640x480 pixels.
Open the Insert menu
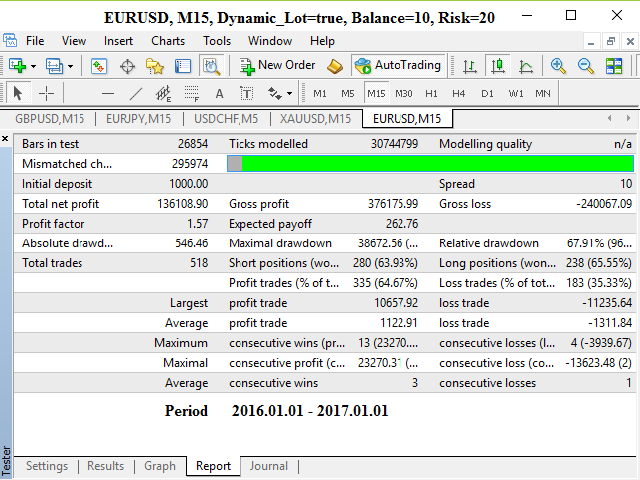118,41
